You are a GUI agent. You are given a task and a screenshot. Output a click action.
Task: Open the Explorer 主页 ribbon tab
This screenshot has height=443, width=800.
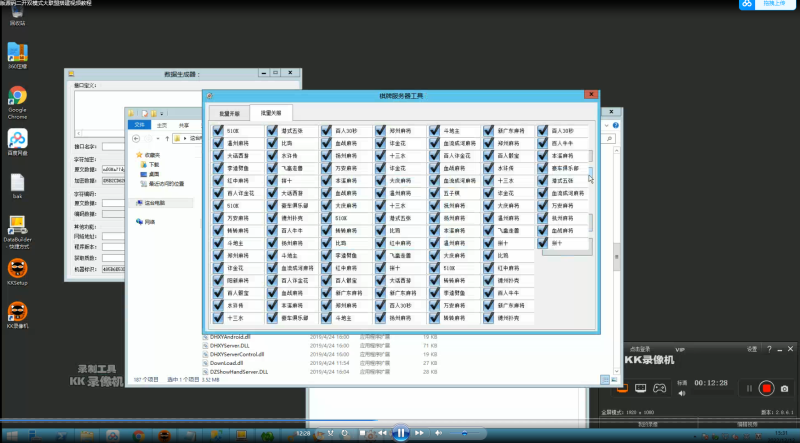click(162, 125)
